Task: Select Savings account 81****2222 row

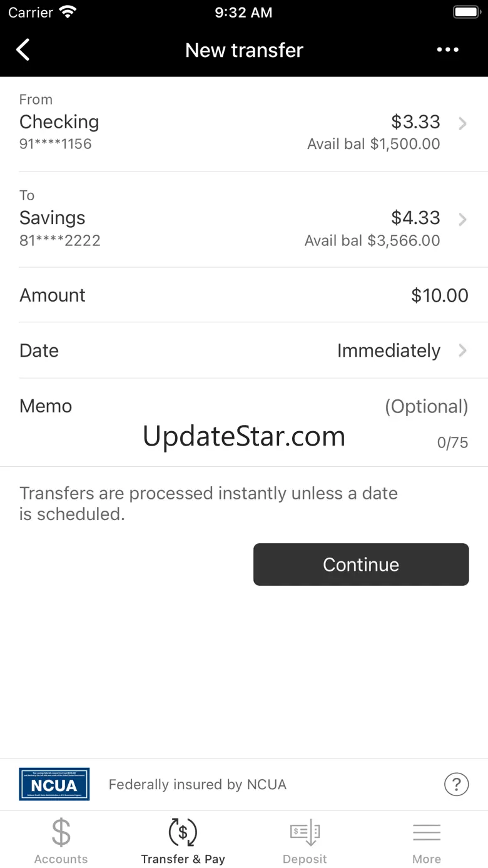Action: point(244,220)
